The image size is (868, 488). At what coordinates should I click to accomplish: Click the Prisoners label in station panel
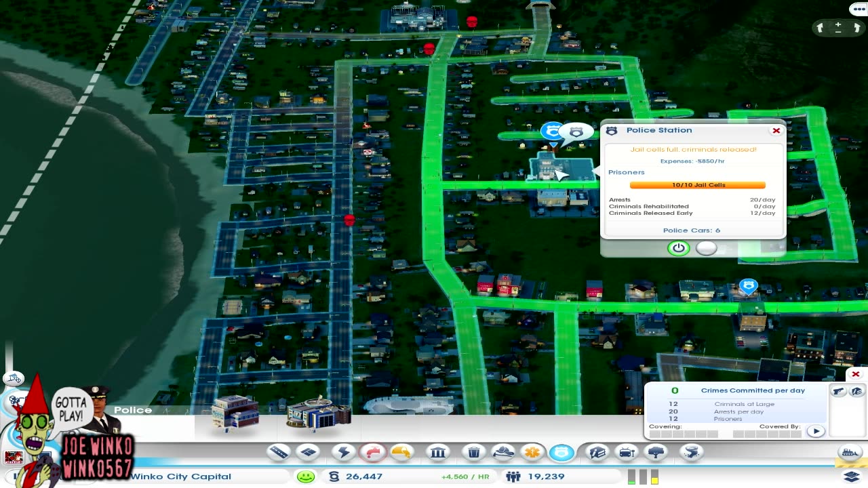[627, 172]
